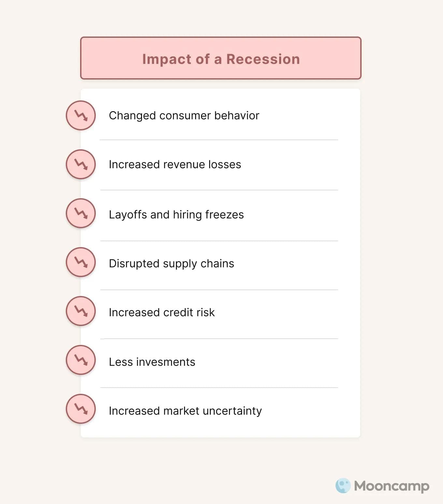Click the downtrend icon beside Changed consumer behavior
The image size is (443, 504).
(x=81, y=115)
